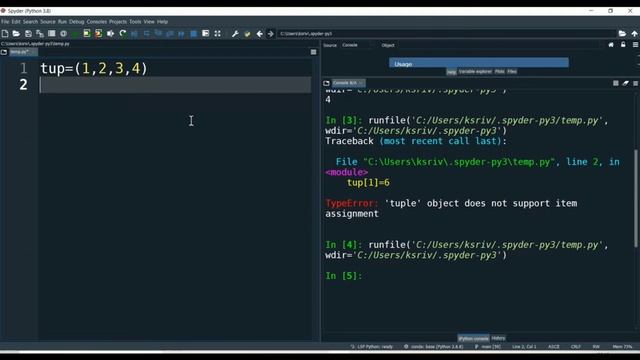Go to the Help pane home page
Screen dimensions: 640x360
611,45
